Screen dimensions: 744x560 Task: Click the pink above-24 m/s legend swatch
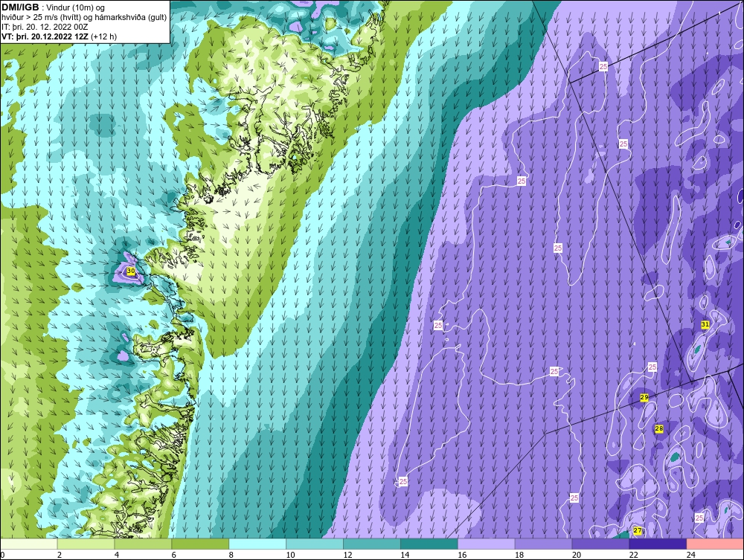pyautogui.click(x=714, y=544)
